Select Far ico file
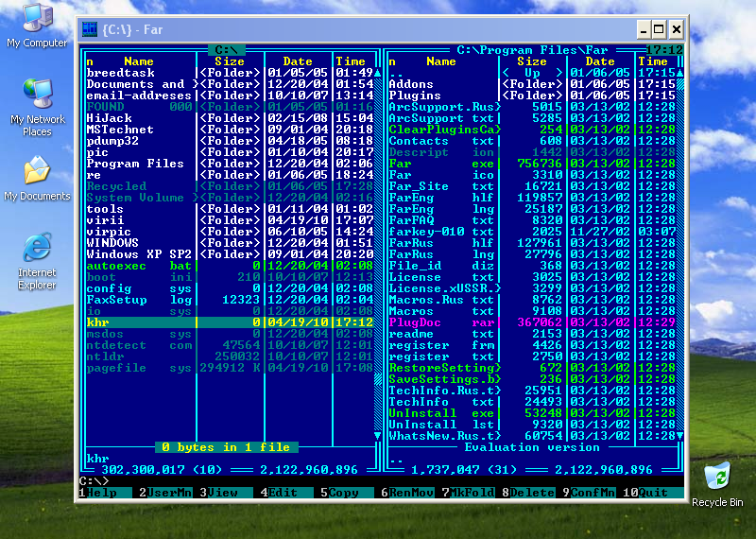This screenshot has width=756, height=539. point(532,175)
